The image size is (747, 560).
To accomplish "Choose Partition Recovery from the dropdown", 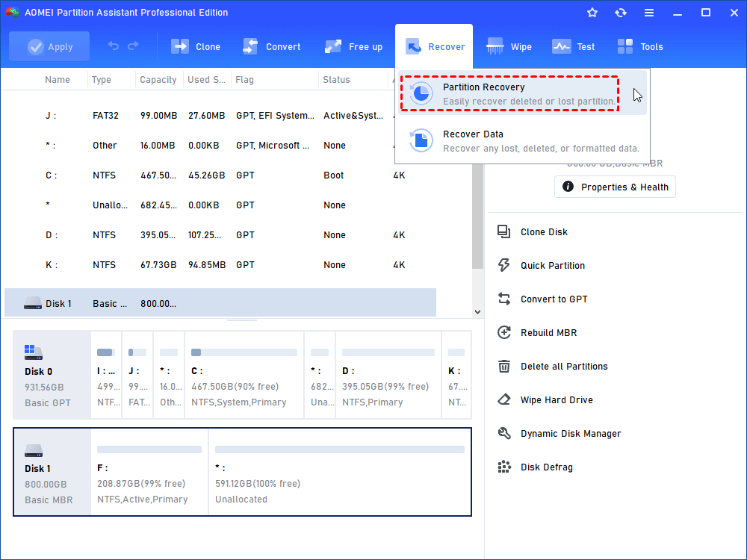I will 523,93.
